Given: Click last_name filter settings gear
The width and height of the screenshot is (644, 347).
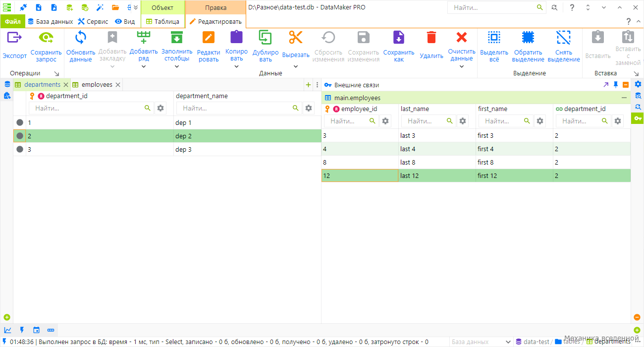Looking at the screenshot, I should [463, 121].
